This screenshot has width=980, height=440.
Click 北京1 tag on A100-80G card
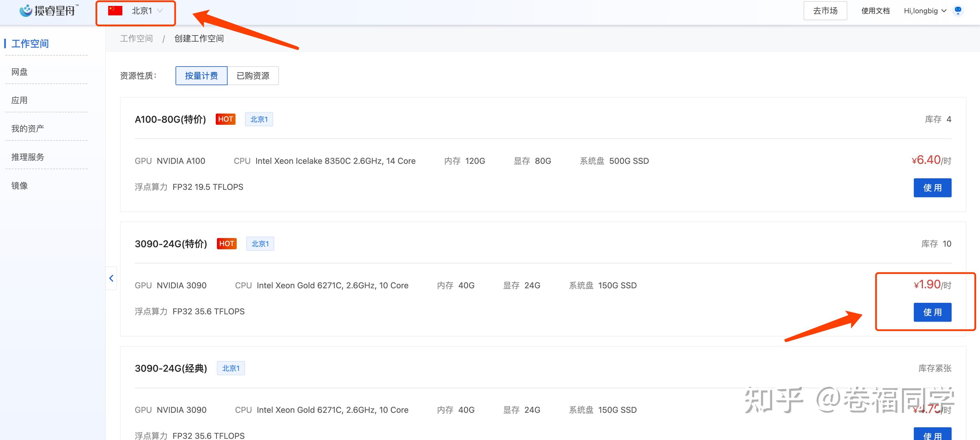click(x=259, y=119)
